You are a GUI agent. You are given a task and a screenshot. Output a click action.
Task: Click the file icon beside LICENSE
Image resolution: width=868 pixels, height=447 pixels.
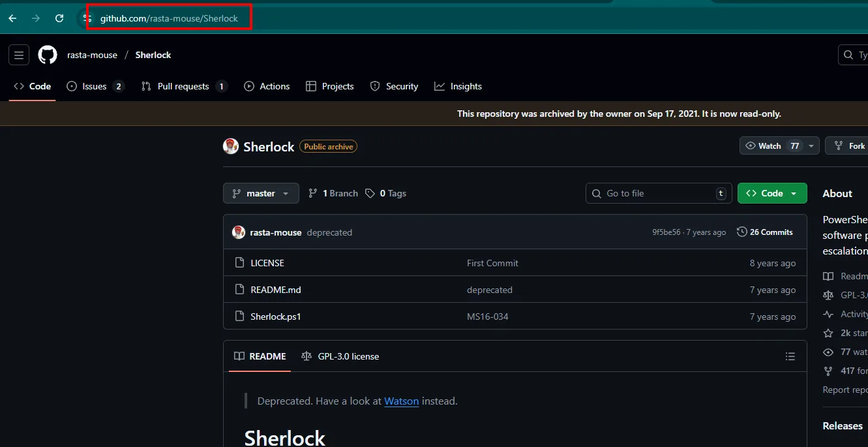pyautogui.click(x=239, y=263)
